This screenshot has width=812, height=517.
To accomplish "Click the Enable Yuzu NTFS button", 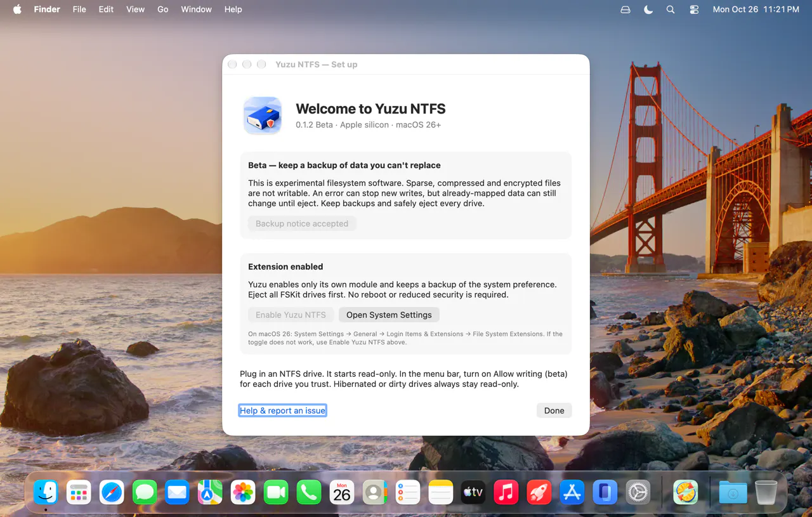I will coord(291,315).
